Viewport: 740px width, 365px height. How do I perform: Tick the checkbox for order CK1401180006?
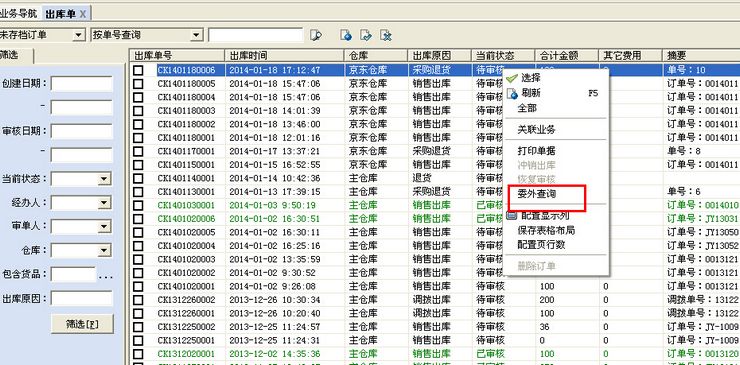coord(138,70)
